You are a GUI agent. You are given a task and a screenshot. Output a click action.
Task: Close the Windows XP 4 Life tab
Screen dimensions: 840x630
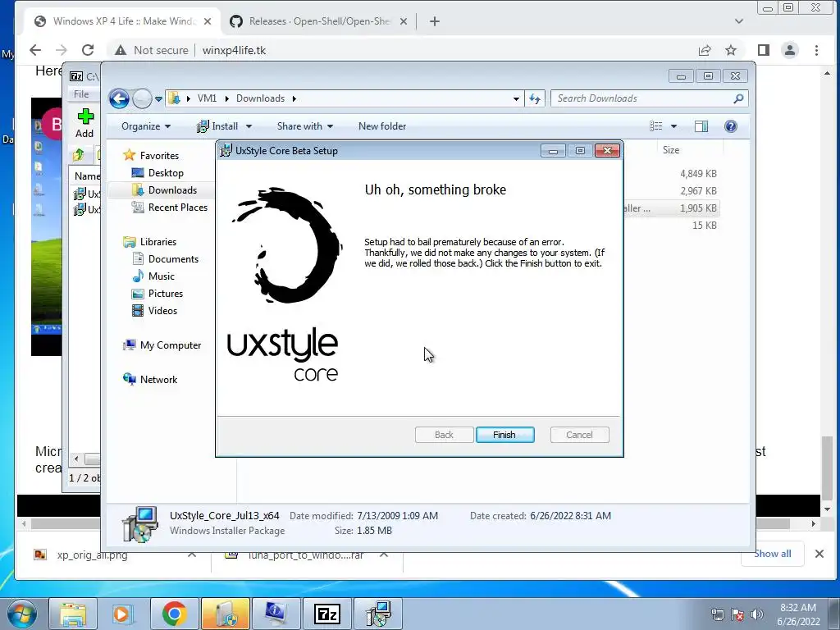pos(208,21)
